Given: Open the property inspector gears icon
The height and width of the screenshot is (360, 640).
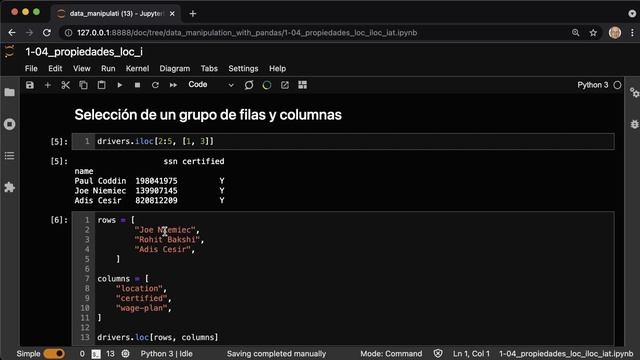Looking at the screenshot, I should (634, 93).
